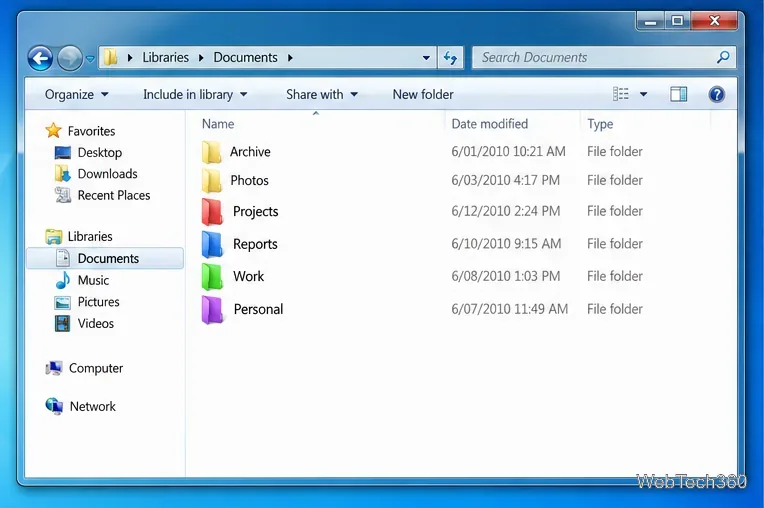Select the yellow Photos folder icon
The width and height of the screenshot is (764, 508).
coord(211,181)
